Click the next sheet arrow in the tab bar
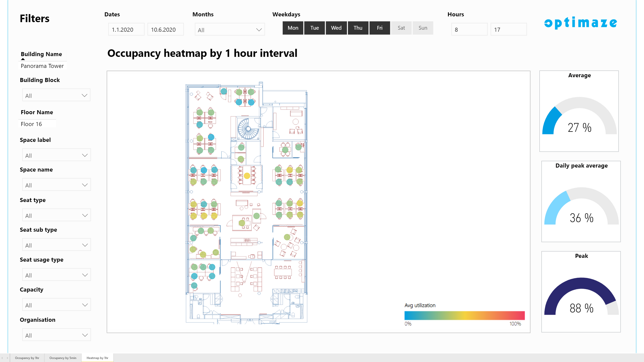This screenshot has height=362, width=644. [x=7, y=358]
